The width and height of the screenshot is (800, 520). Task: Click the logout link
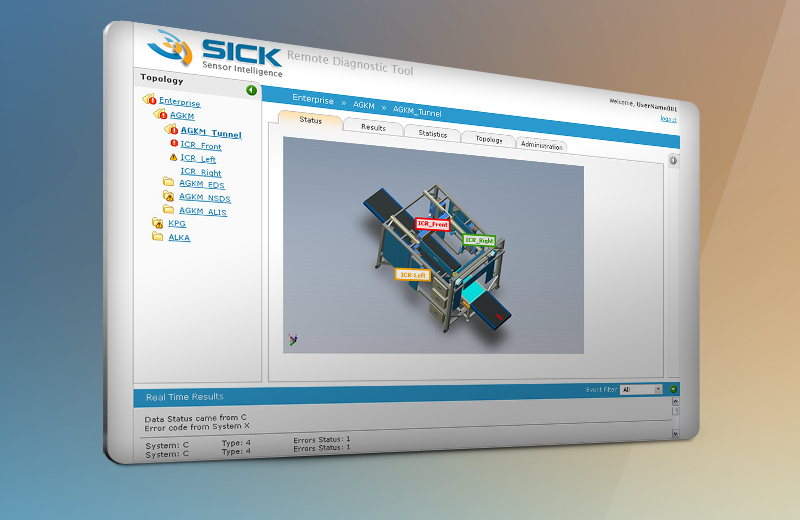click(x=668, y=118)
